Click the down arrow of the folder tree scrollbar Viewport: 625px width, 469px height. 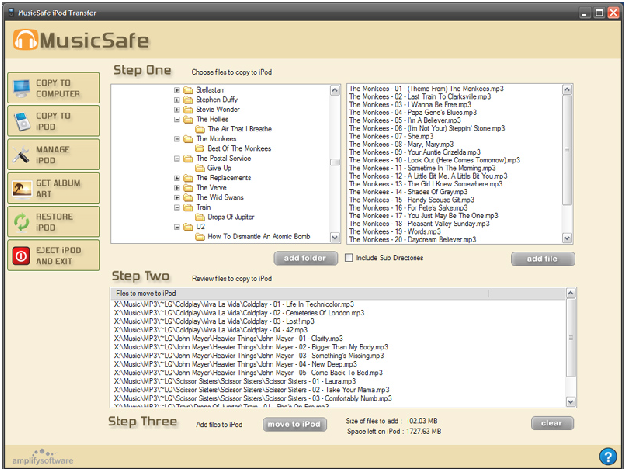[335, 237]
